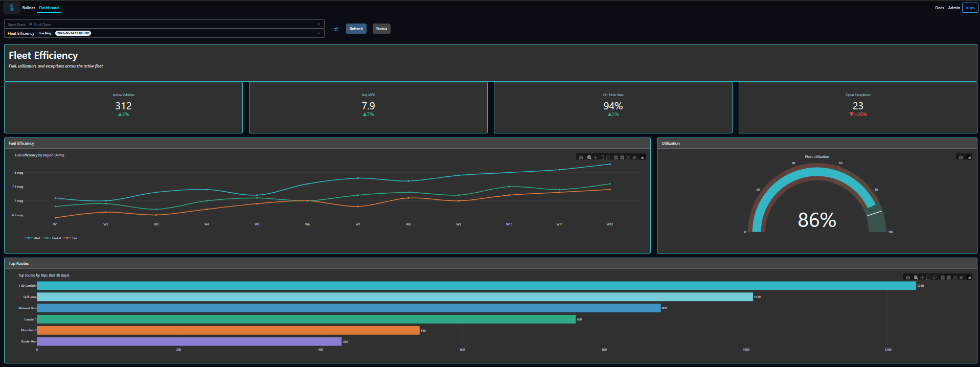
Task: Click the Mountain 7 orange bar
Action: [x=228, y=331]
